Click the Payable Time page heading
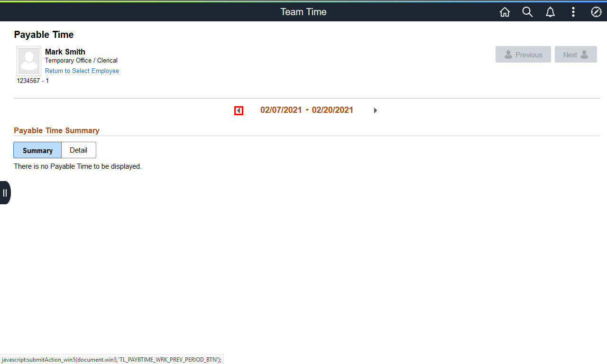 tap(44, 35)
